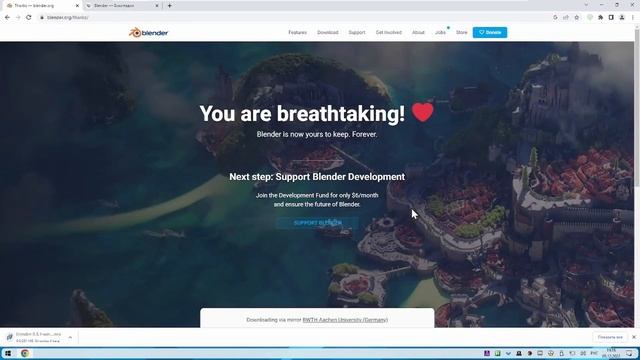Open the Download page link

[328, 32]
